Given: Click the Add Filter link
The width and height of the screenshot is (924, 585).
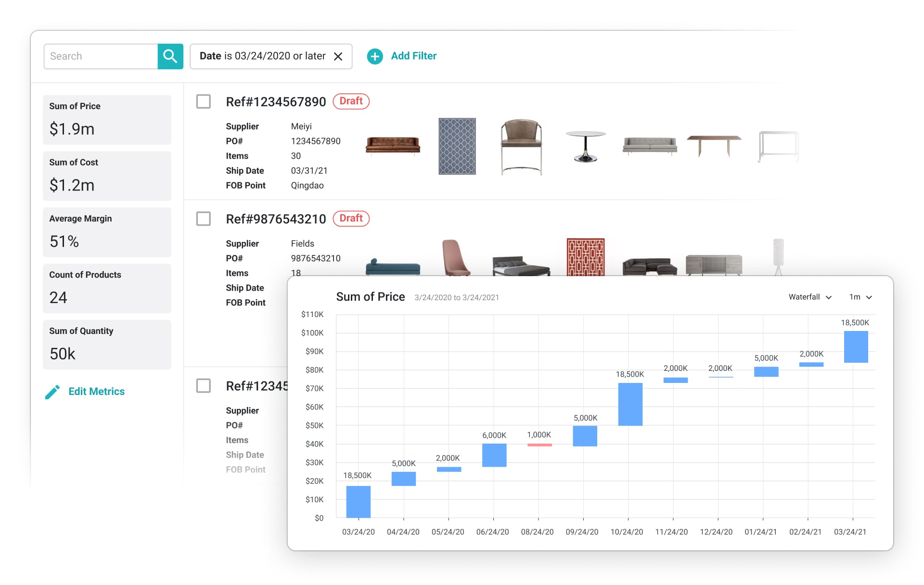Looking at the screenshot, I should point(413,56).
